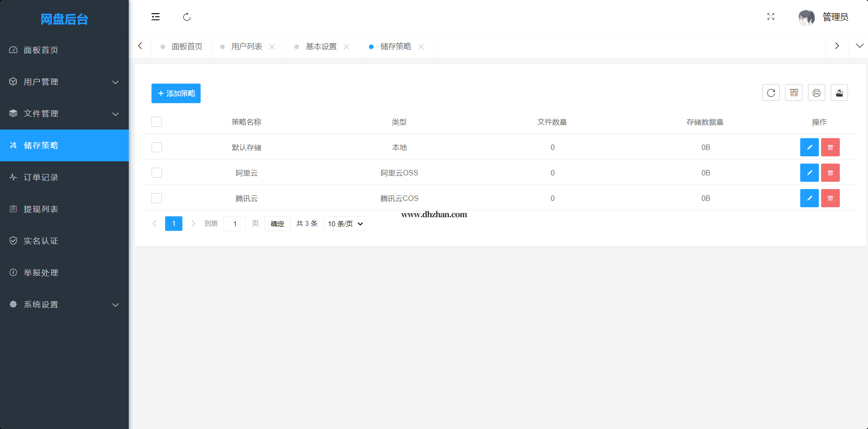The height and width of the screenshot is (429, 868).
Task: Open the 10 条/页 page size dropdown
Action: tap(344, 224)
